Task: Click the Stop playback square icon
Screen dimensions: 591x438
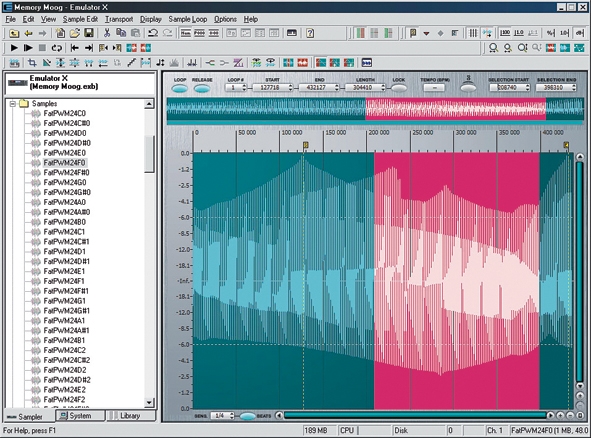Action: coord(42,48)
